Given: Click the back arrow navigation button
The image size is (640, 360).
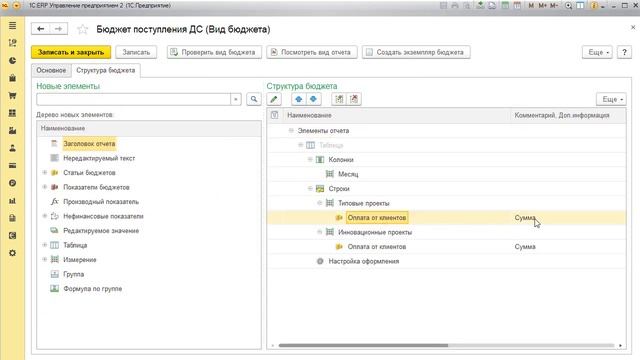Looking at the screenshot, I should point(40,29).
